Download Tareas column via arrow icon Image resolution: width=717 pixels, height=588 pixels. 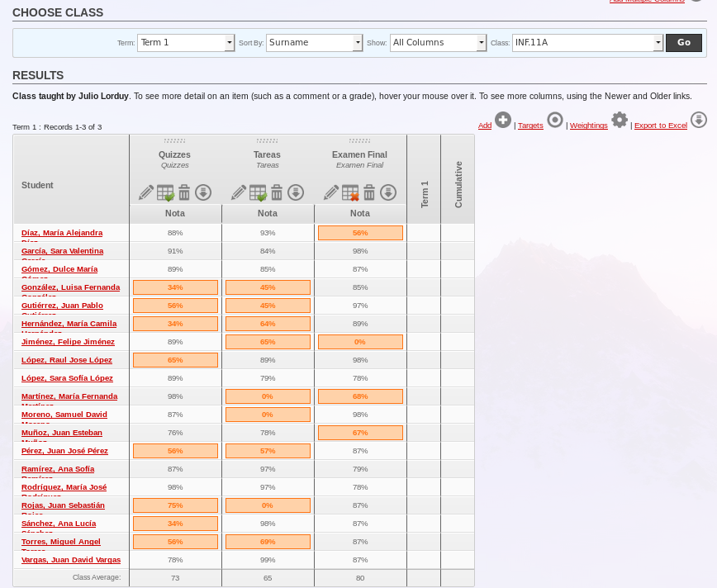(x=296, y=192)
